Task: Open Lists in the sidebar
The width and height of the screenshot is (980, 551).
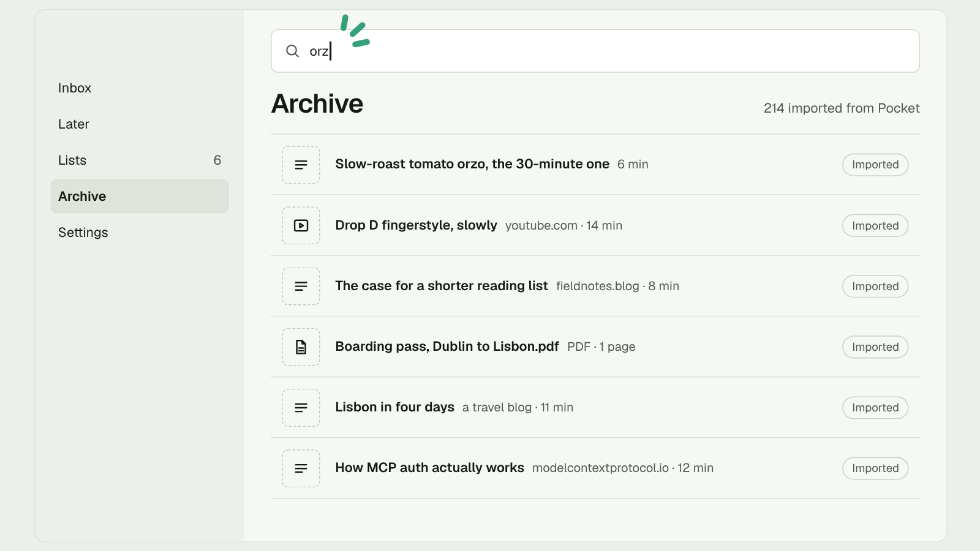Action: click(140, 160)
